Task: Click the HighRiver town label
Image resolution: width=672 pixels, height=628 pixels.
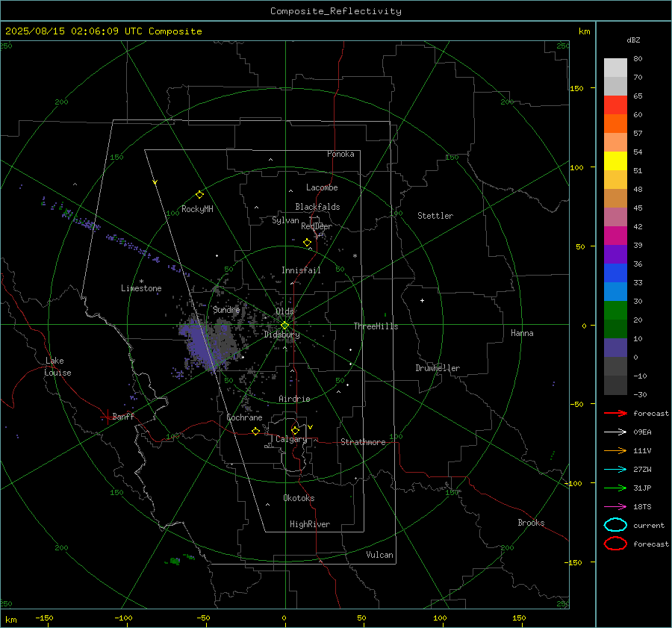Action: click(x=310, y=524)
